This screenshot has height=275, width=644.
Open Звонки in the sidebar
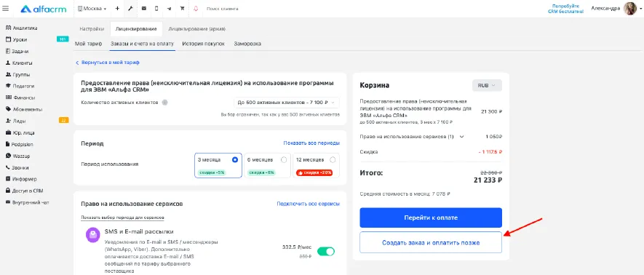click(17, 167)
